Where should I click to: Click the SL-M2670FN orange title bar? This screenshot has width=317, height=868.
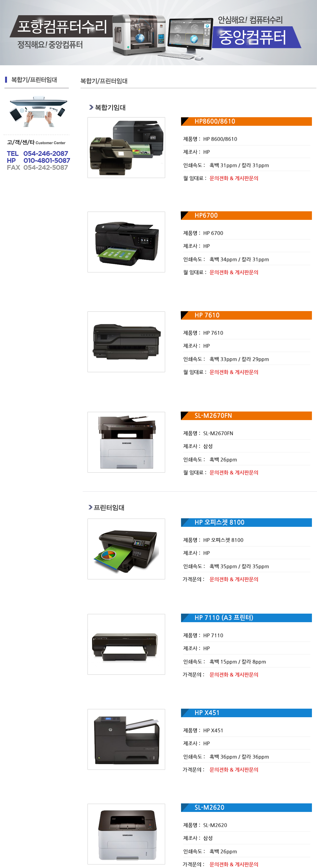point(246,416)
